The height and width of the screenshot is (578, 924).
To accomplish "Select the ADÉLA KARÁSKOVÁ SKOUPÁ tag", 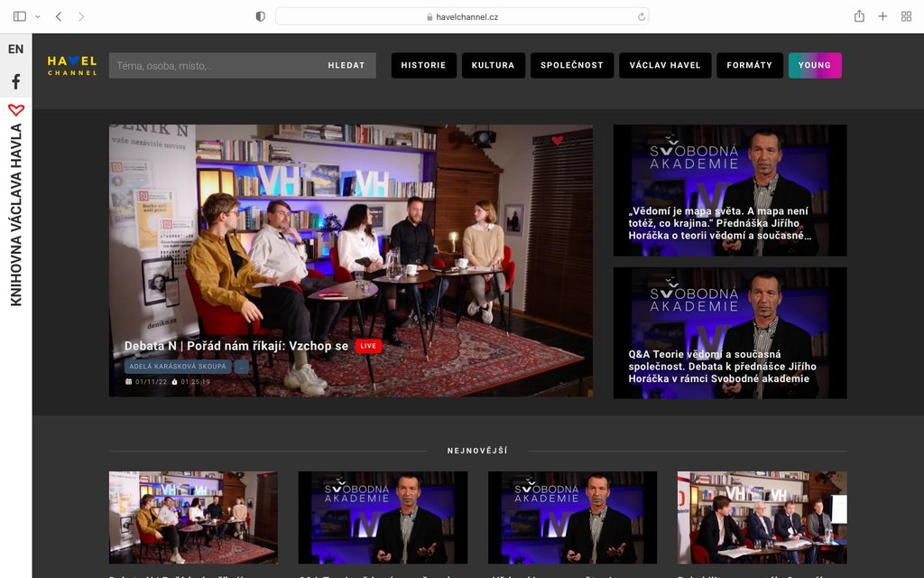I will 178,367.
